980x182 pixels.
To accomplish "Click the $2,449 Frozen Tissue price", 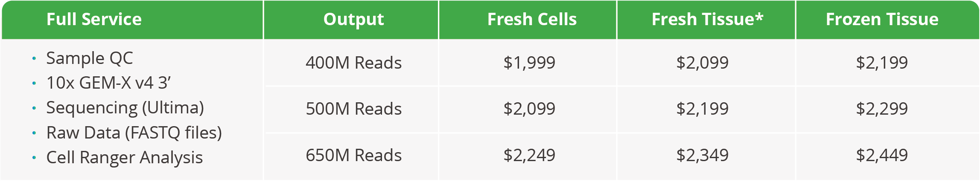I will tap(882, 156).
